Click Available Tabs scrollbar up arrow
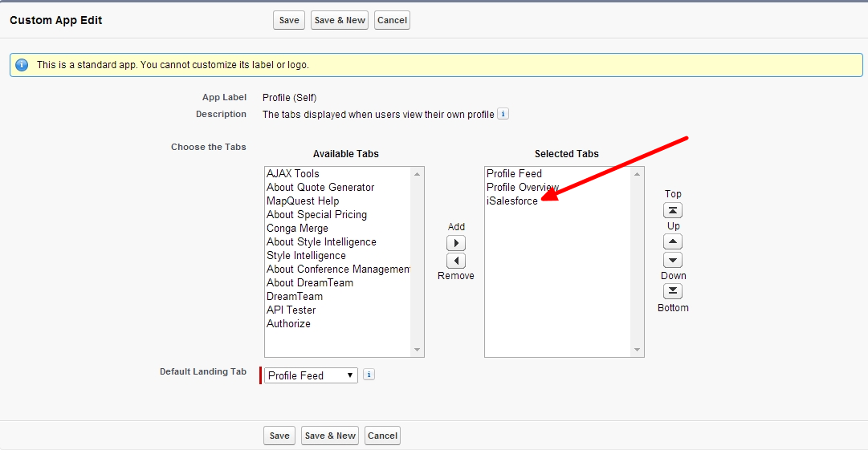This screenshot has height=454, width=868. tap(417, 174)
